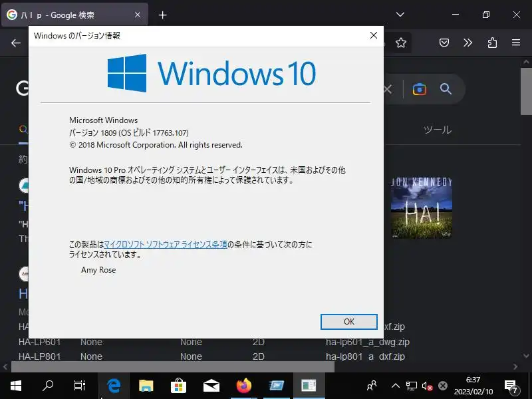
Task: Show more toolbar tools overflow arrows
Action: (x=468, y=43)
